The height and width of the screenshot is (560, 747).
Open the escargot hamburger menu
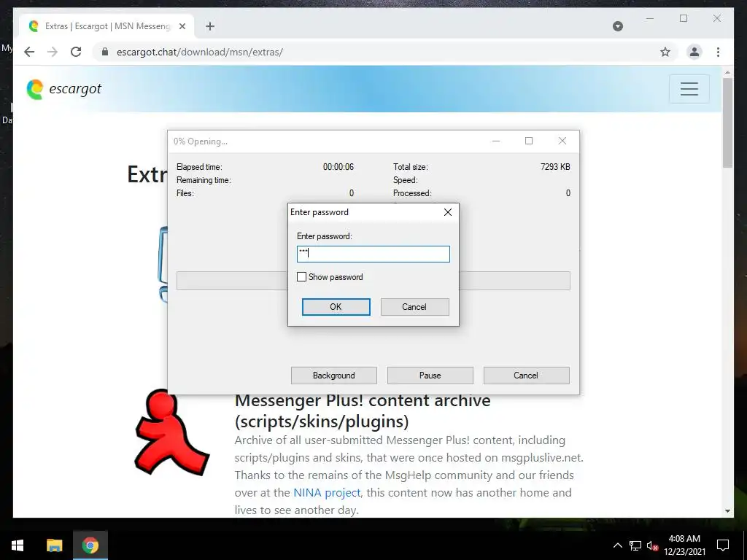point(689,88)
